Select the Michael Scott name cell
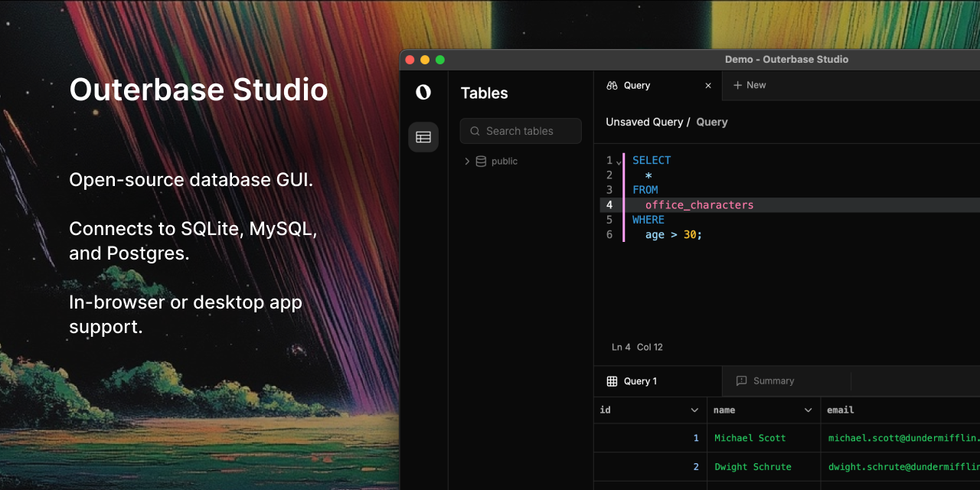Image resolution: width=980 pixels, height=490 pixels. click(750, 438)
